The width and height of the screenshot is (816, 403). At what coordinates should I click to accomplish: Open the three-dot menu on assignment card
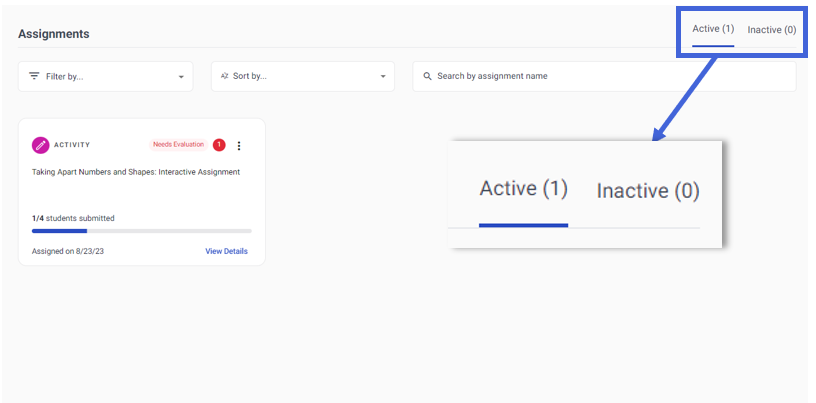click(239, 146)
